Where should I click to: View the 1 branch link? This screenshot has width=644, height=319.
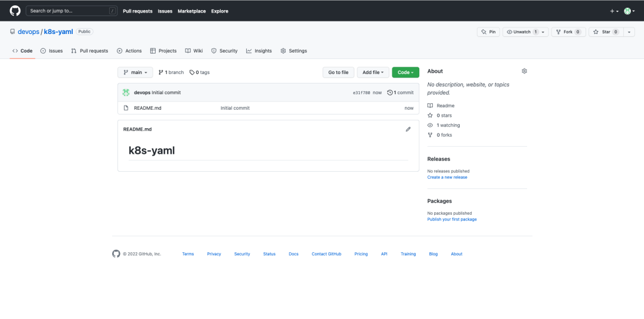click(x=171, y=72)
